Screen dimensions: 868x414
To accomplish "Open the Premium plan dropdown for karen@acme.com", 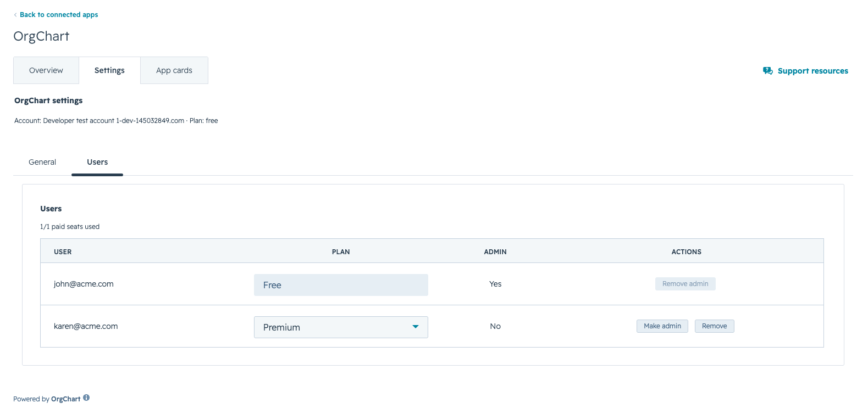I will tap(341, 327).
